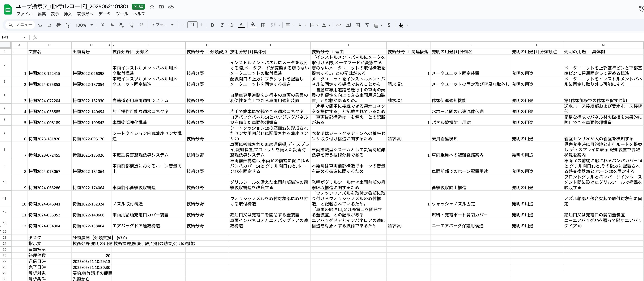Open the Google Sheets home icon
Image resolution: width=644 pixels, height=281 pixels.
tap(8, 10)
